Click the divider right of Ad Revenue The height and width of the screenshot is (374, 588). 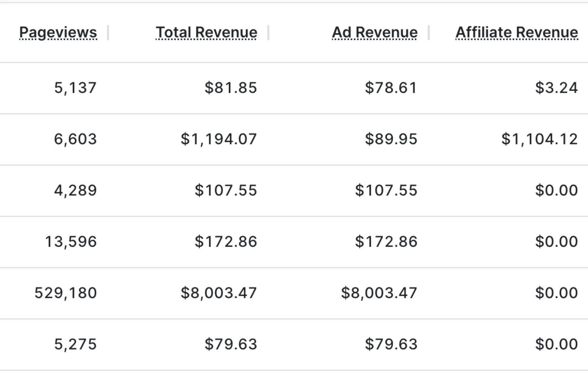tap(429, 33)
